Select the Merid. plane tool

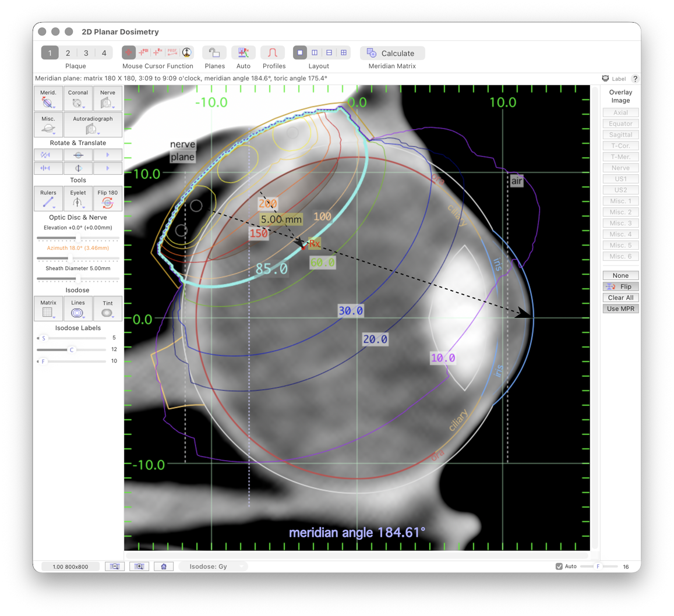point(48,98)
